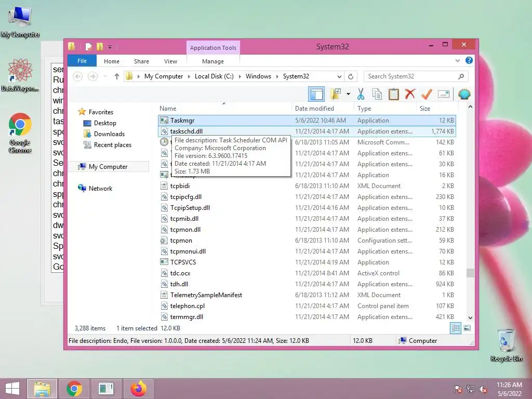Screen dimensions: 532x399
Task: Click the red X Delete icon
Action: click(x=410, y=94)
